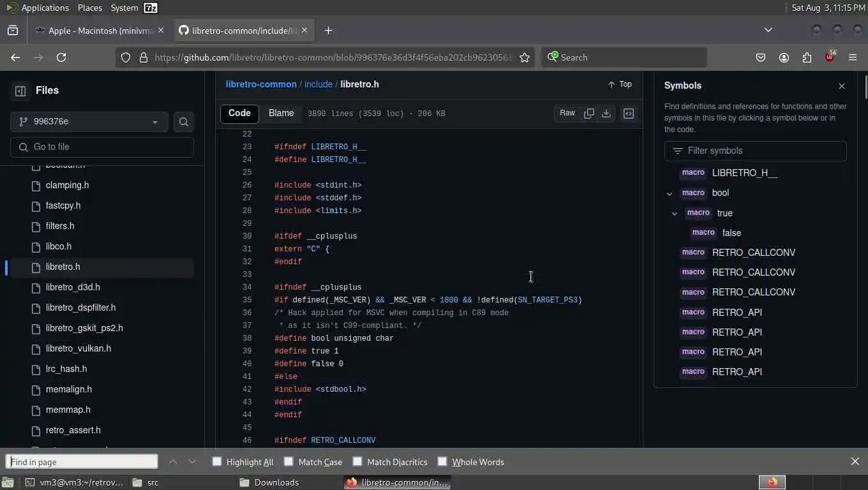Open memalign.h in file tree

click(x=69, y=389)
